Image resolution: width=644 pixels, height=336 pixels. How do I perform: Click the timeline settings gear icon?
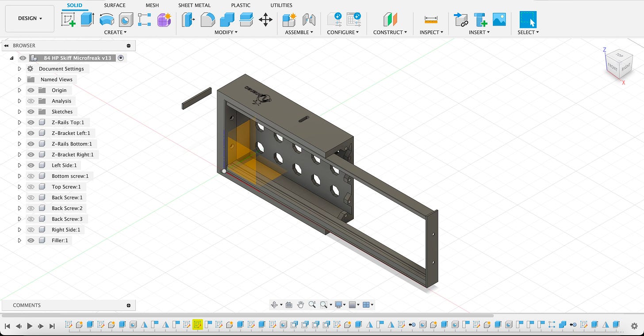(634, 326)
